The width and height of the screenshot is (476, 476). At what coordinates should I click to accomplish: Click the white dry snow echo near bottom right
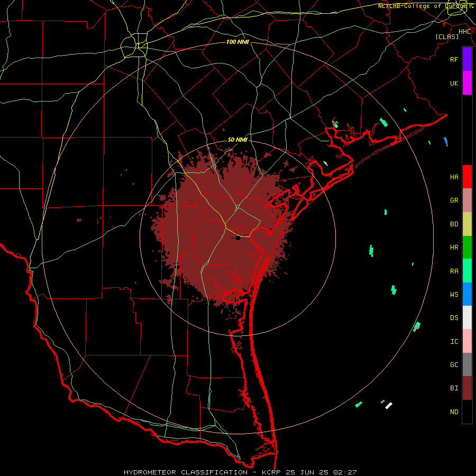coord(389,406)
